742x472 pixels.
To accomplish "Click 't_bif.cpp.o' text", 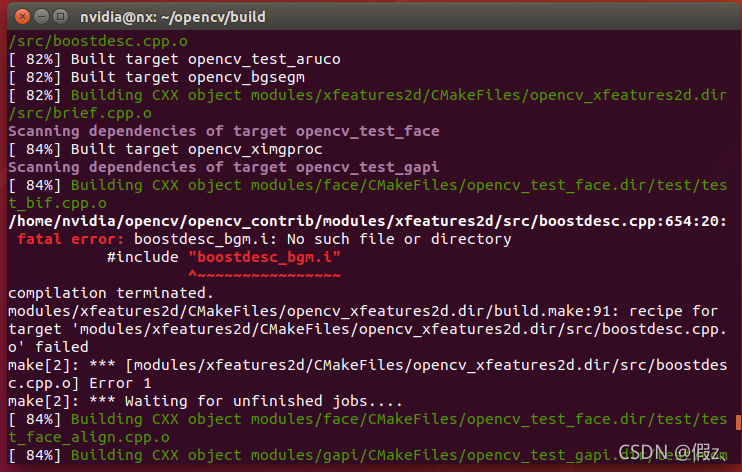I will point(58,203).
